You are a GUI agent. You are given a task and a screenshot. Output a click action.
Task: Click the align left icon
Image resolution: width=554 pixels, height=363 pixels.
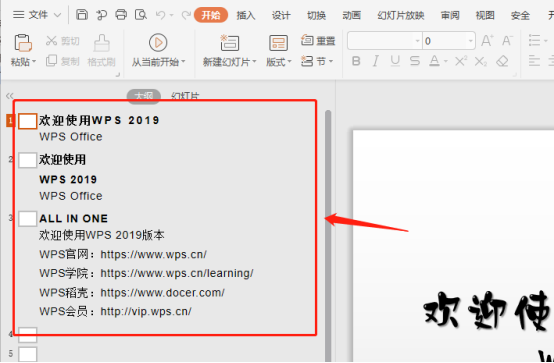pyautogui.click(x=534, y=61)
